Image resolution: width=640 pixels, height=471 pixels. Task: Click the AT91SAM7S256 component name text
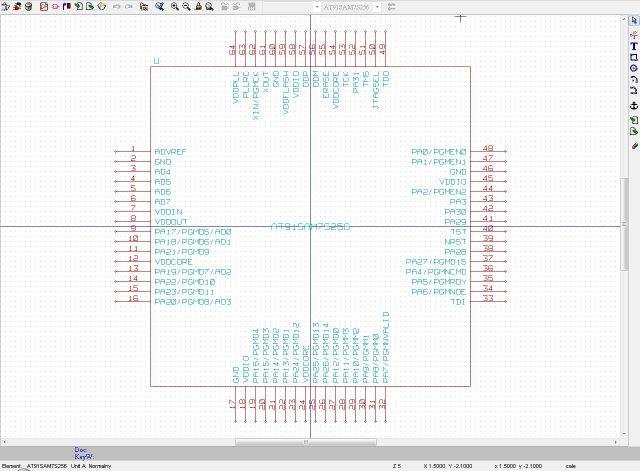[310, 227]
